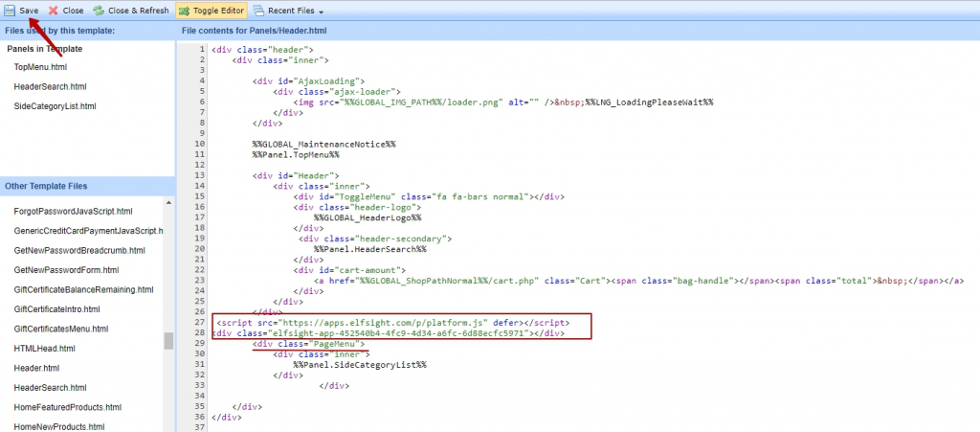Image resolution: width=980 pixels, height=432 pixels.
Task: Click the %%Panel.HeaderSearch%% code line
Action: point(370,249)
